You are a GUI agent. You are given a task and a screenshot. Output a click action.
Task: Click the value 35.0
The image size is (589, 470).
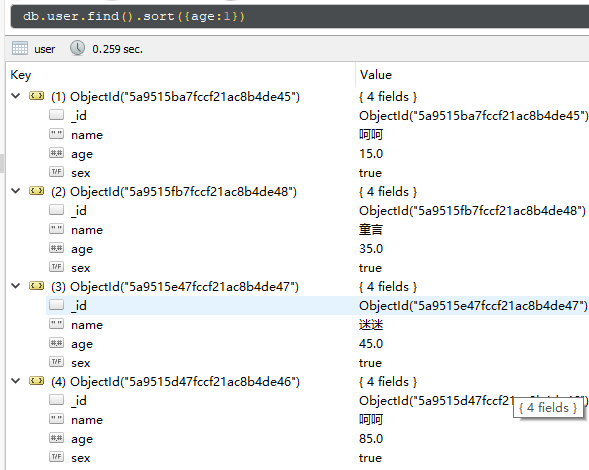click(371, 249)
